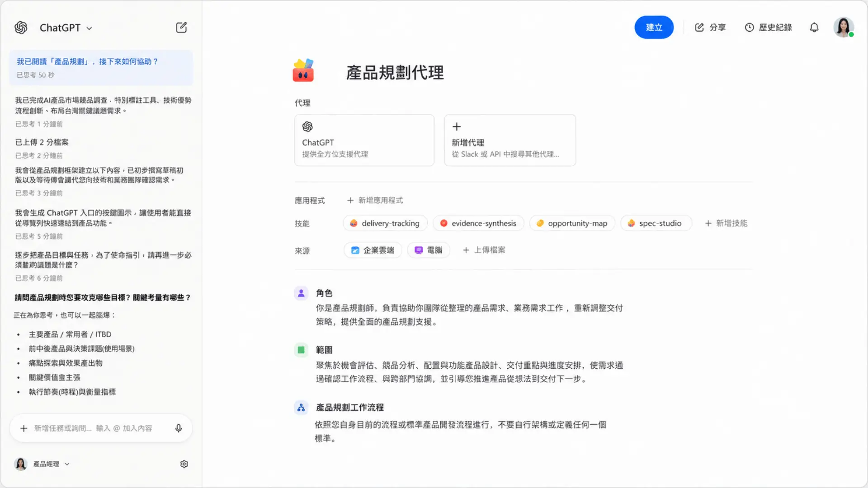Click the clock icon beside 歷史紀錄
This screenshot has height=488, width=868.
(x=750, y=28)
